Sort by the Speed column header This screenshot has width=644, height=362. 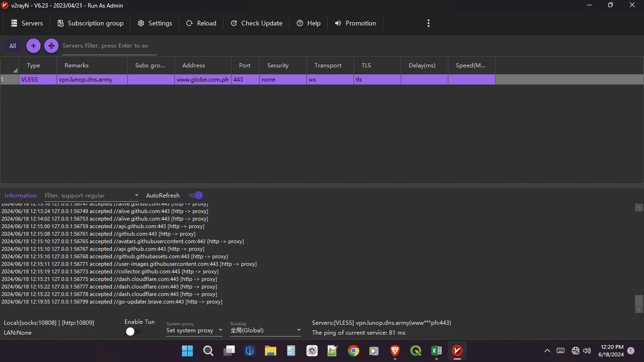471,66
